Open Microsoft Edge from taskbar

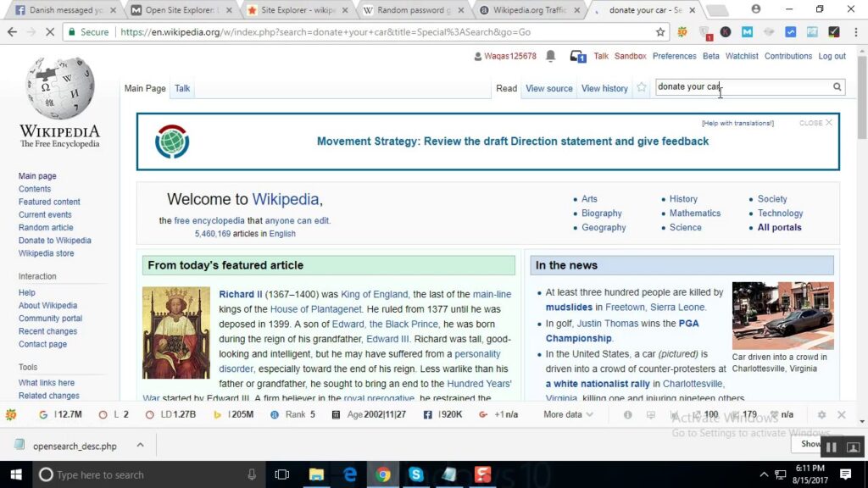point(350,474)
